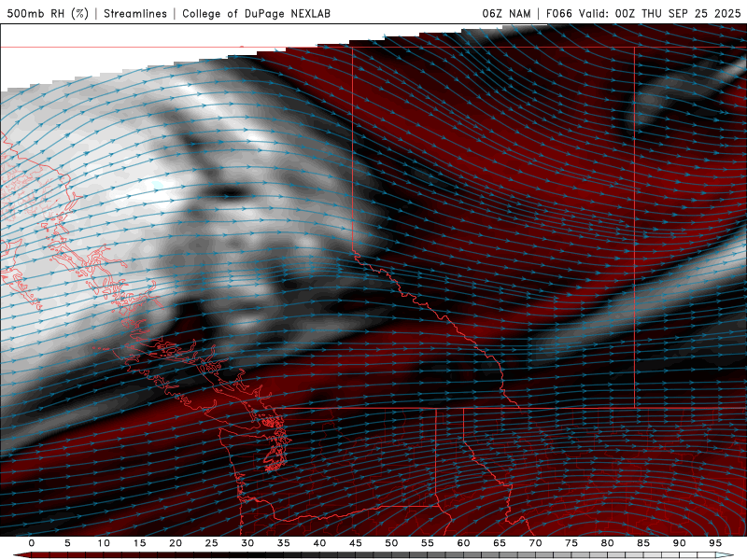Image resolution: width=747 pixels, height=560 pixels.
Task: Click the colorbar label "80"
Action: 608,543
